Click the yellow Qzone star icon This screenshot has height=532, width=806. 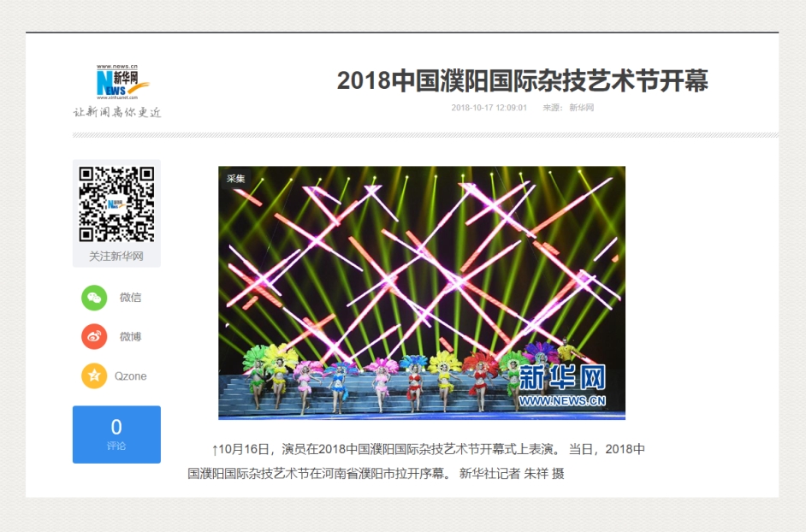point(94,376)
